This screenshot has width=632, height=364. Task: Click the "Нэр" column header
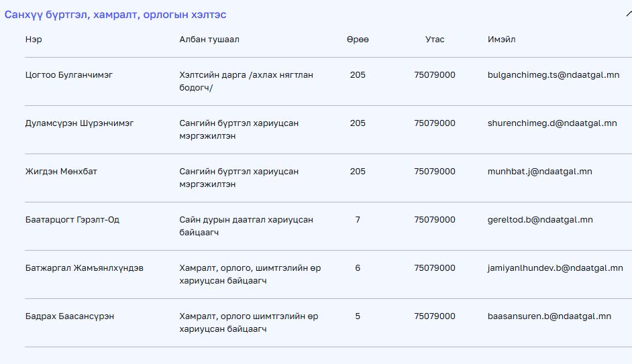pyautogui.click(x=34, y=40)
